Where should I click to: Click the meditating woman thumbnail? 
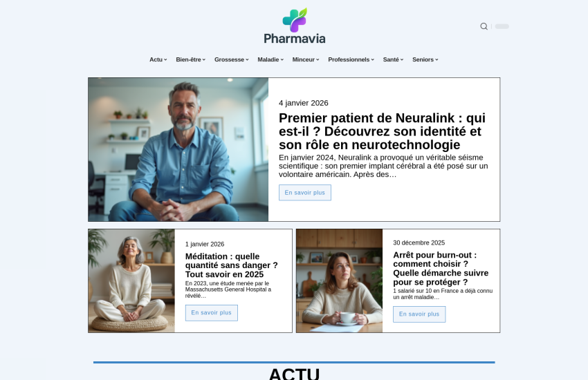(x=131, y=281)
